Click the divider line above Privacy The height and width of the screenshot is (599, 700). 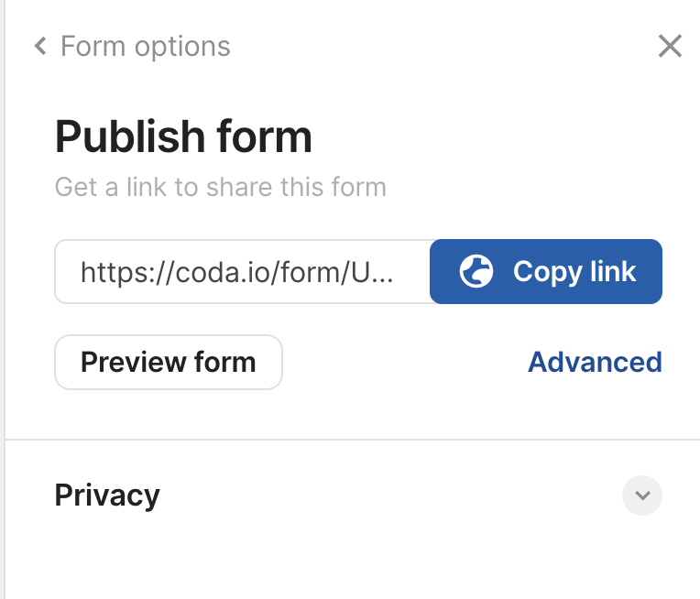pos(353,440)
